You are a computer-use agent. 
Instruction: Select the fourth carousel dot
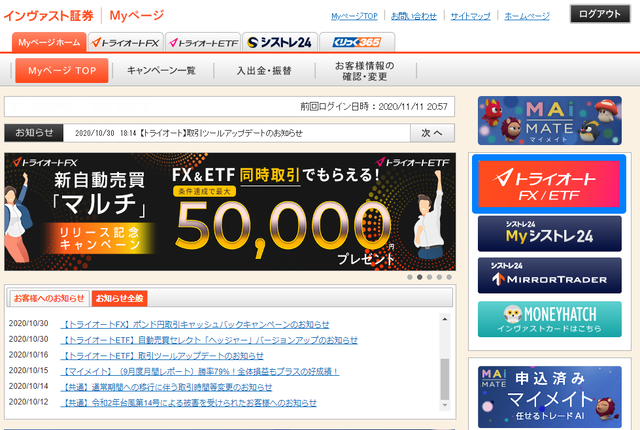439,277
